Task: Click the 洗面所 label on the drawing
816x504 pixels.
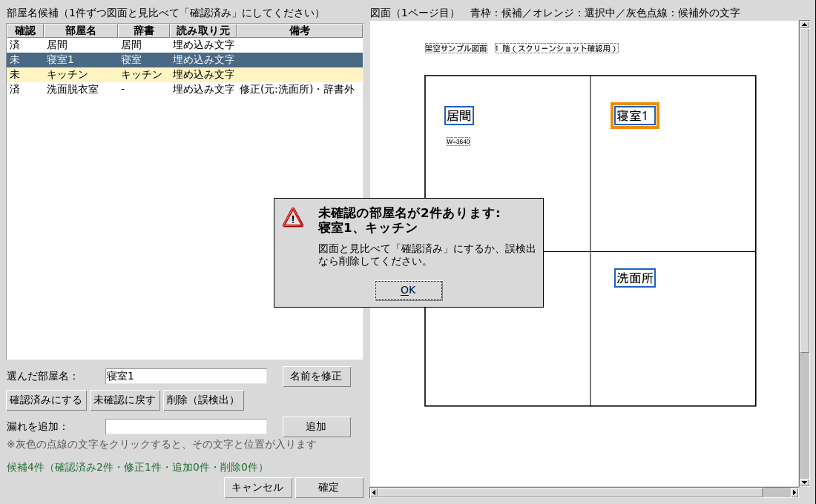Action: pos(635,278)
